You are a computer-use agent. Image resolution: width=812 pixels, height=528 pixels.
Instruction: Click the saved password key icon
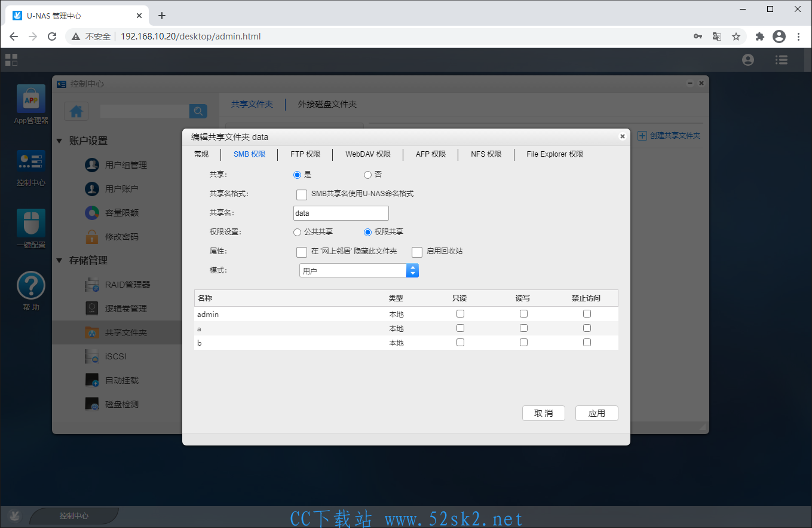pos(698,36)
